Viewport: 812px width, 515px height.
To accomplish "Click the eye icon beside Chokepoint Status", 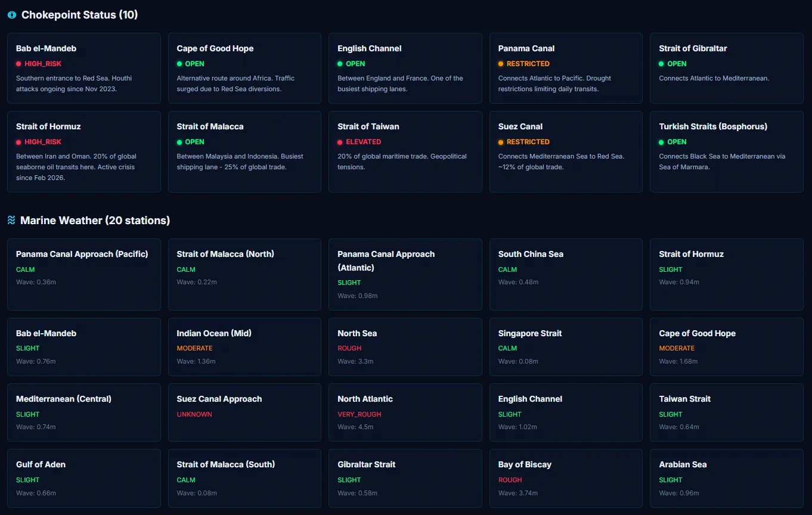I will coord(12,15).
